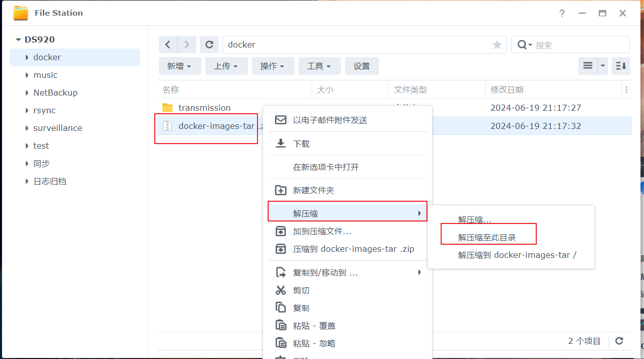Viewport: 644px width, 359px height.
Task: Star the docker path as a favorite
Action: 496,44
